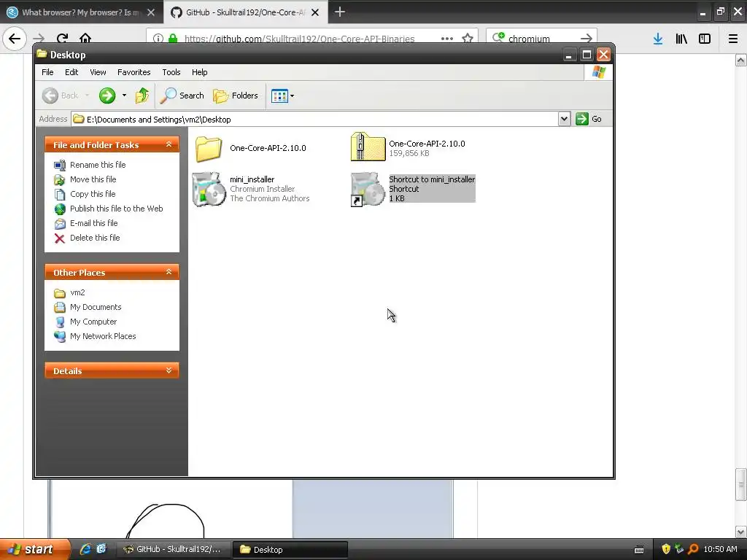The height and width of the screenshot is (560, 747).
Task: Click the security shield tray icon
Action: coord(666,549)
